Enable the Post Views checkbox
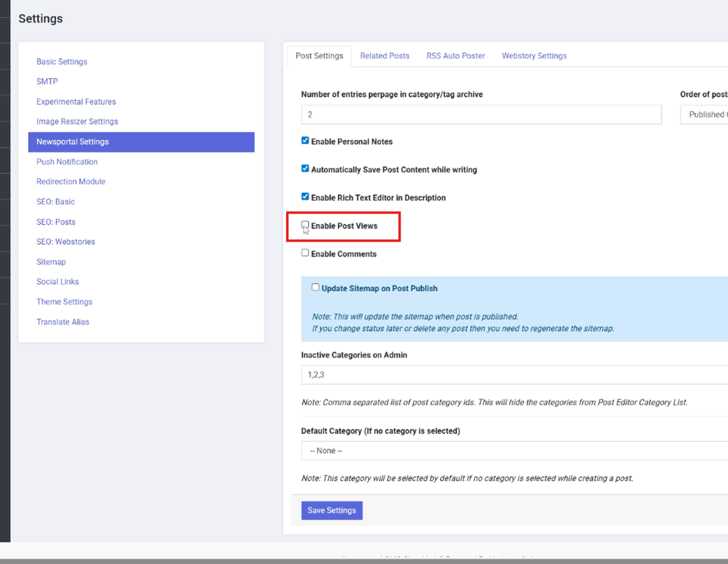The width and height of the screenshot is (728, 564). 305,225
